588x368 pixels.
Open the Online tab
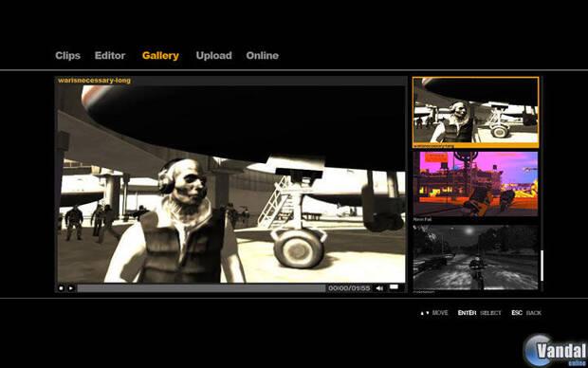pyautogui.click(x=263, y=56)
